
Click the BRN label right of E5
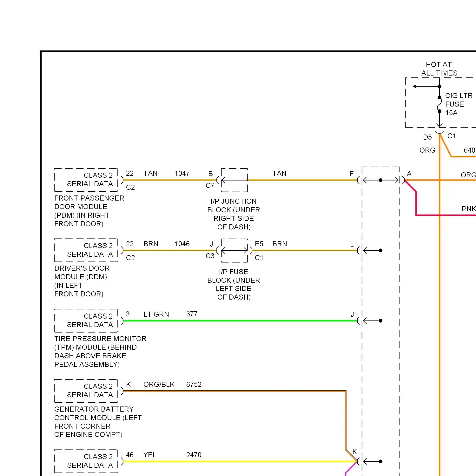tap(280, 244)
